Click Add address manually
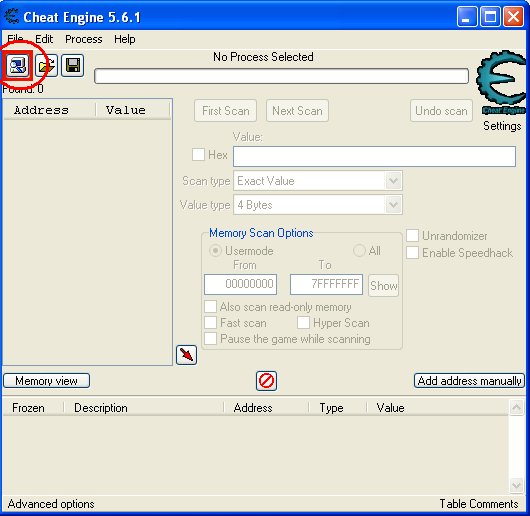 [469, 381]
